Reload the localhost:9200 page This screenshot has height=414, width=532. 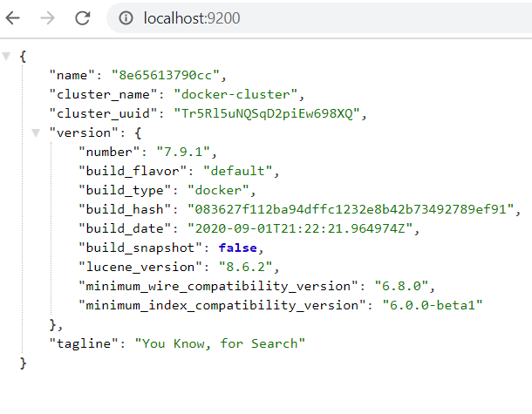(x=83, y=18)
